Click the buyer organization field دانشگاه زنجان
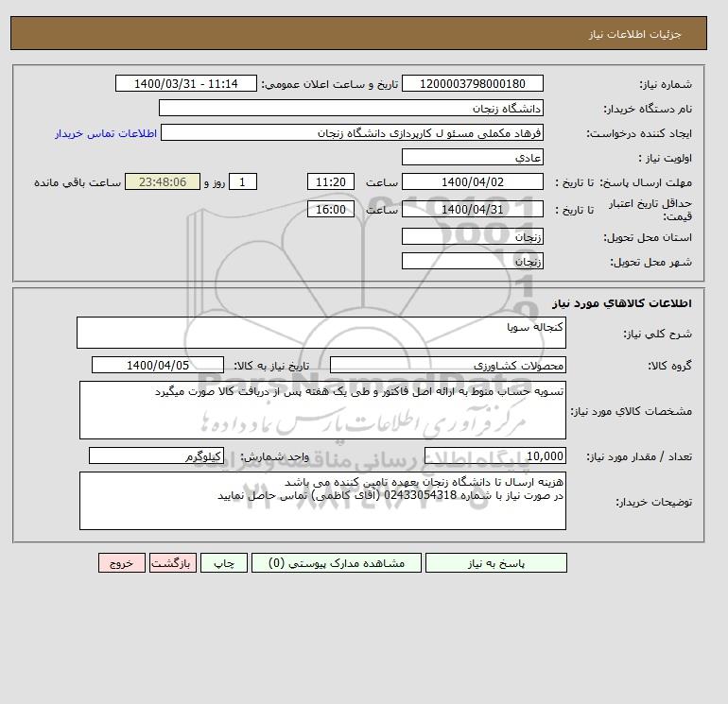 pyautogui.click(x=351, y=108)
